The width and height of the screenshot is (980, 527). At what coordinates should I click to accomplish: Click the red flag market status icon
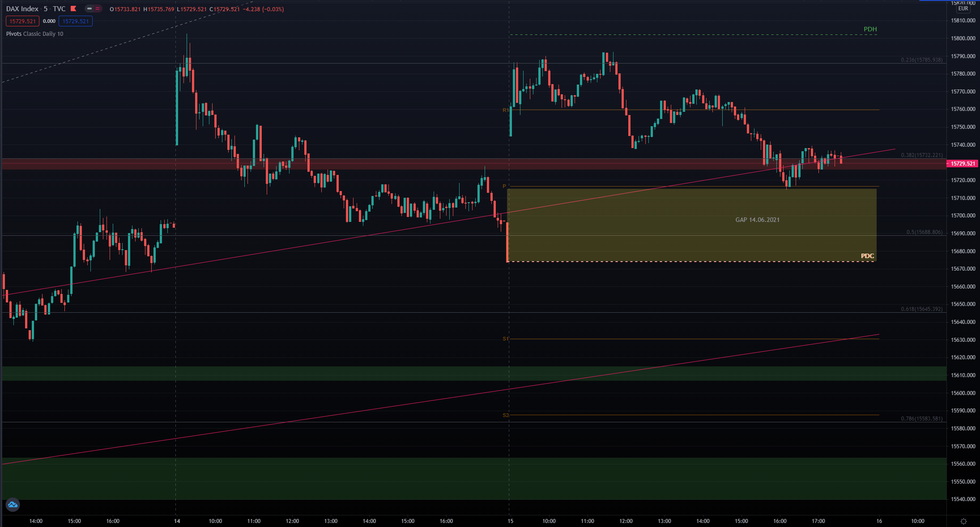pos(73,8)
